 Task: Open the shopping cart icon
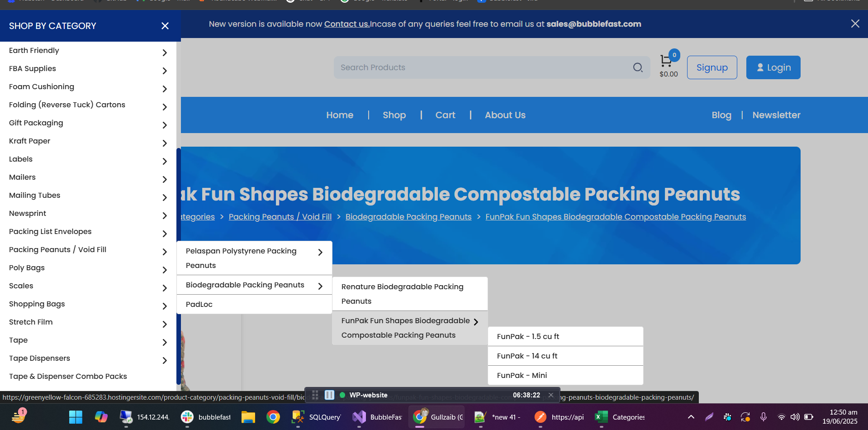[x=666, y=60]
